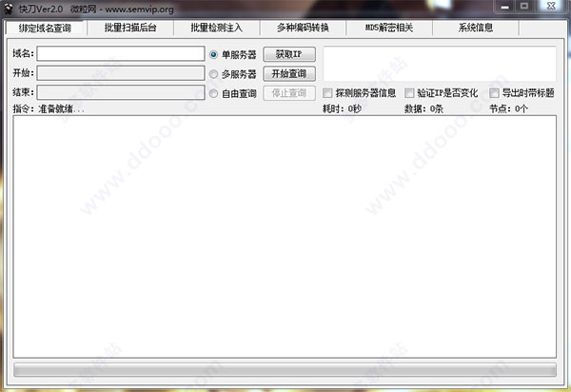The image size is (571, 392).
Task: Switch to the 绑定域名查询 tab
Action: (x=45, y=28)
